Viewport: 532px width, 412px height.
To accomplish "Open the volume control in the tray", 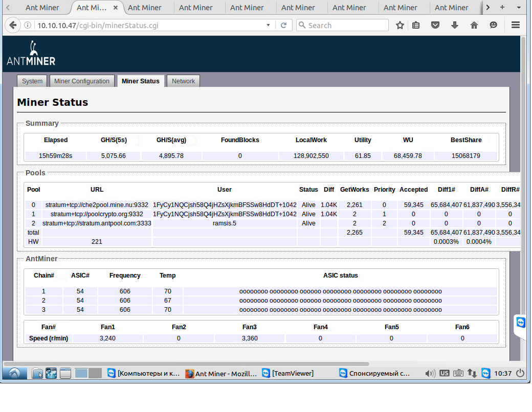I will (x=430, y=373).
